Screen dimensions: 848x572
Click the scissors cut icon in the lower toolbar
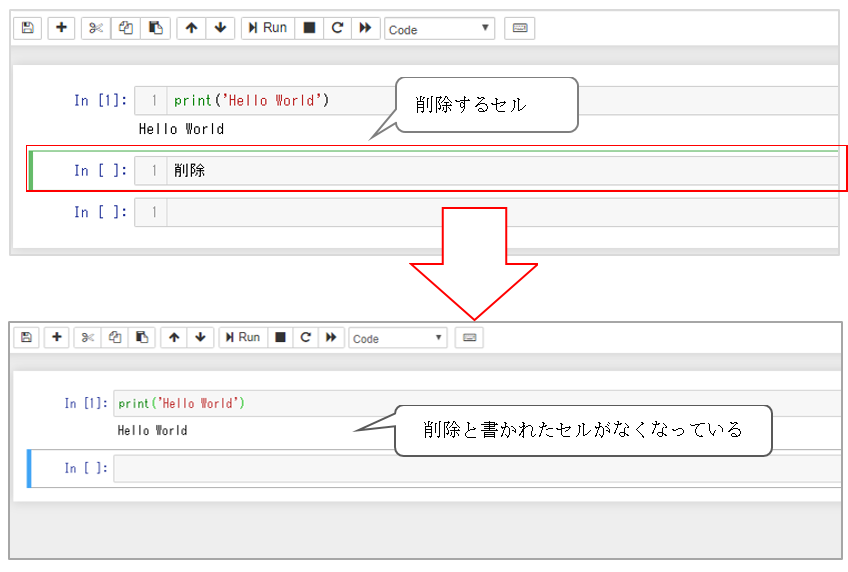pyautogui.click(x=87, y=338)
